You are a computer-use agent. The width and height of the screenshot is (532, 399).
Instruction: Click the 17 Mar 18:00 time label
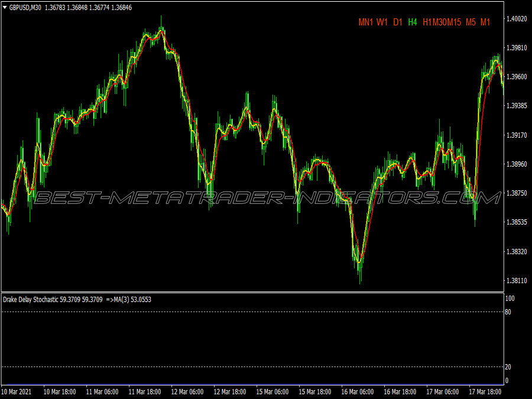[x=485, y=392]
